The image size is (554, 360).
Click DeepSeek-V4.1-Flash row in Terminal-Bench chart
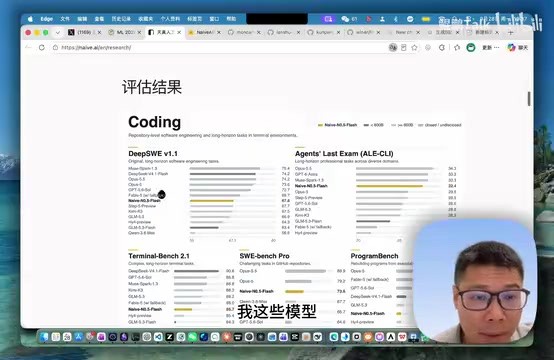pyautogui.click(x=181, y=271)
